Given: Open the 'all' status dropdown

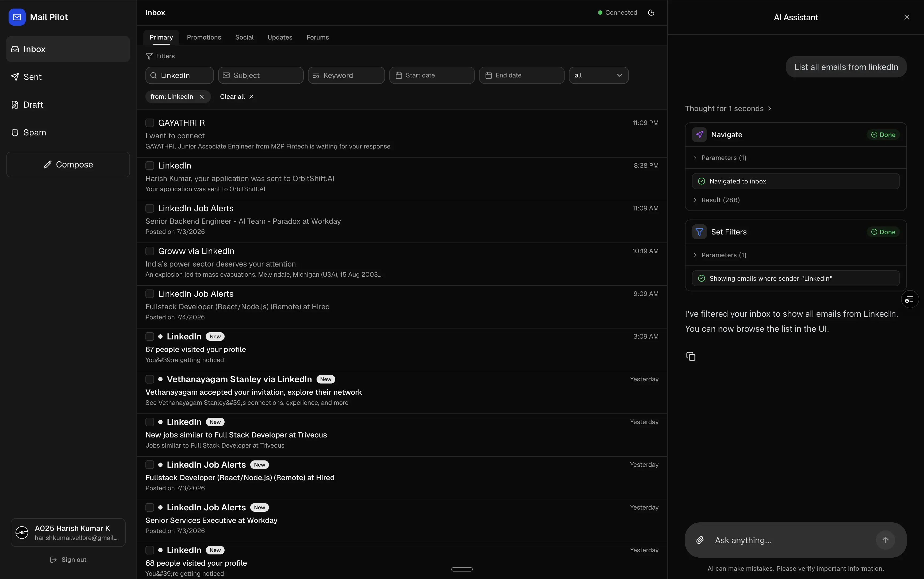Looking at the screenshot, I should pyautogui.click(x=599, y=75).
